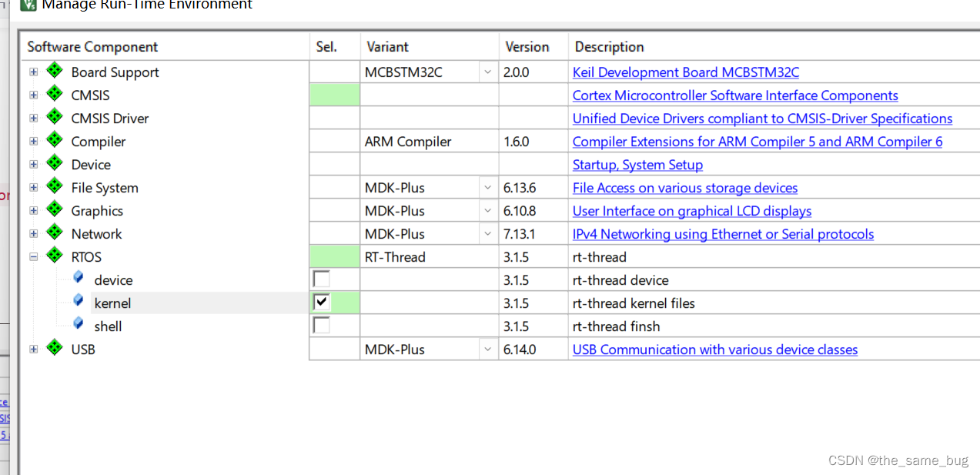
Task: Open the USB Communication device classes link
Action: (715, 350)
